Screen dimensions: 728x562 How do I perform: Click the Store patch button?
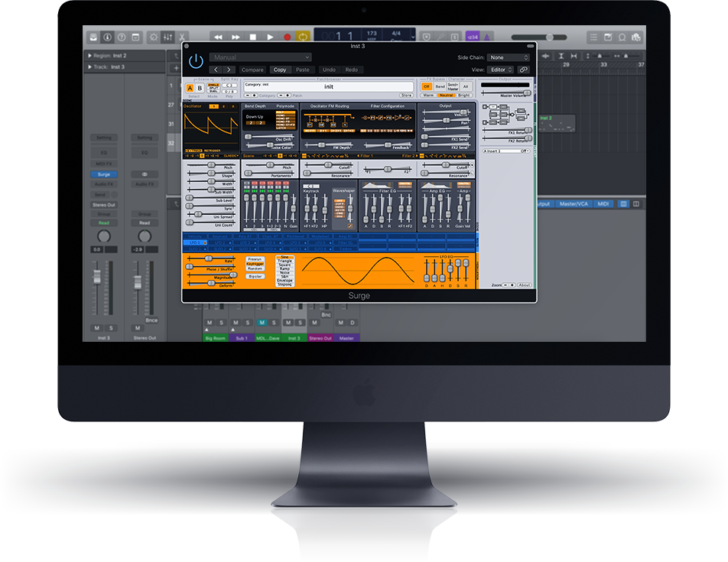pos(406,96)
